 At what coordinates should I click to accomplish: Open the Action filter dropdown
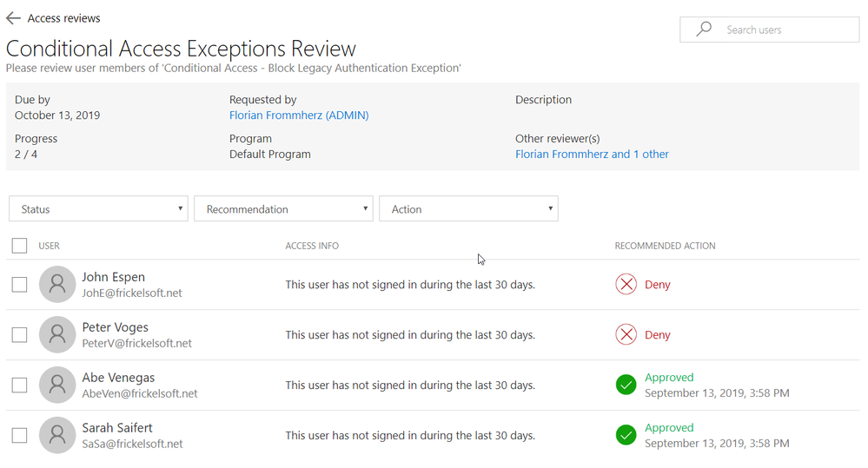coord(468,209)
